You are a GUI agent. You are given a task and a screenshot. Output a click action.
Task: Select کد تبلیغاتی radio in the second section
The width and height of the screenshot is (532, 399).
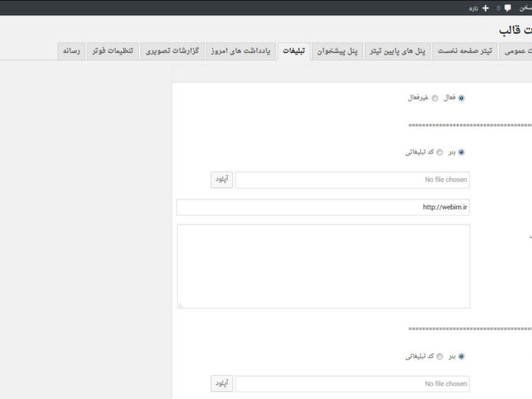pos(439,357)
